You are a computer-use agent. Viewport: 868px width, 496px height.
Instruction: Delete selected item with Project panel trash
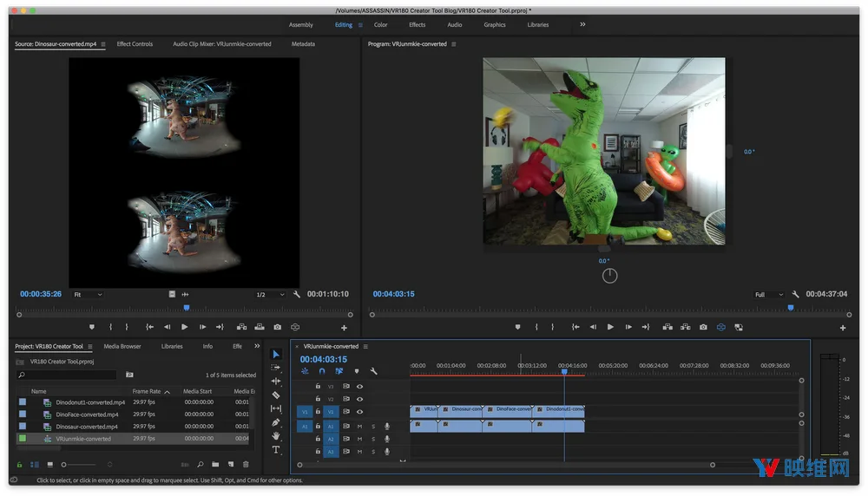click(246, 465)
